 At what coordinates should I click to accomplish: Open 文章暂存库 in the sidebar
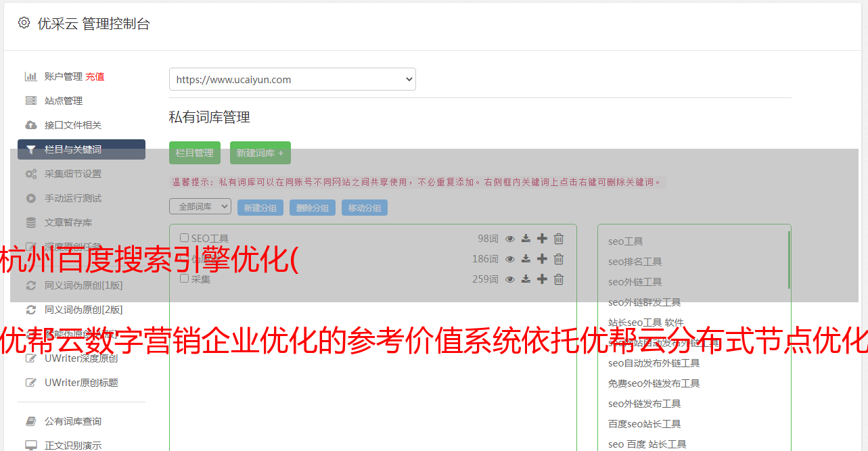(68, 222)
